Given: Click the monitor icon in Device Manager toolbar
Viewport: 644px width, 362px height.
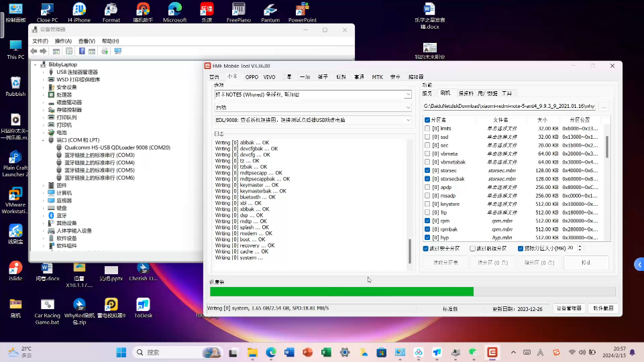Looking at the screenshot, I should (x=118, y=51).
